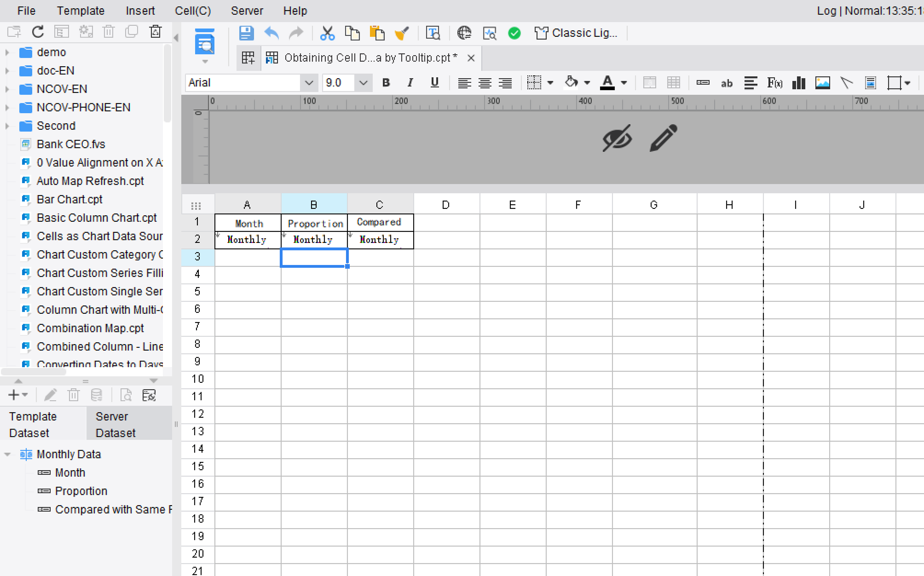Copy the selected cell
Viewport: 924px width, 576px height.
click(x=352, y=33)
